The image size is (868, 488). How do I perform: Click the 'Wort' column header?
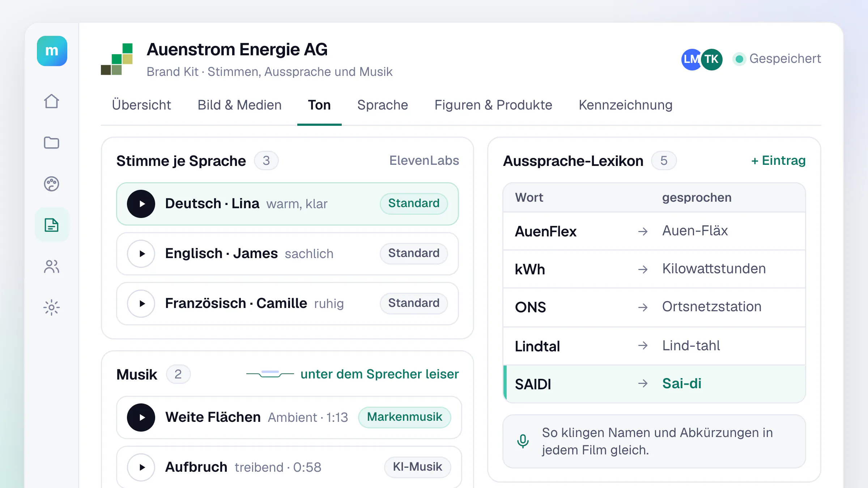pyautogui.click(x=529, y=197)
